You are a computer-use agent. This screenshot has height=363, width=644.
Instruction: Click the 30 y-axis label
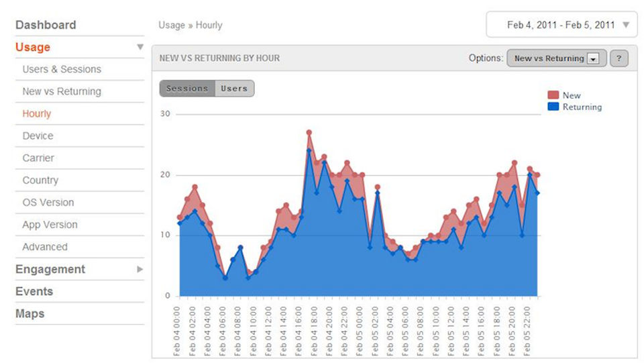[165, 114]
